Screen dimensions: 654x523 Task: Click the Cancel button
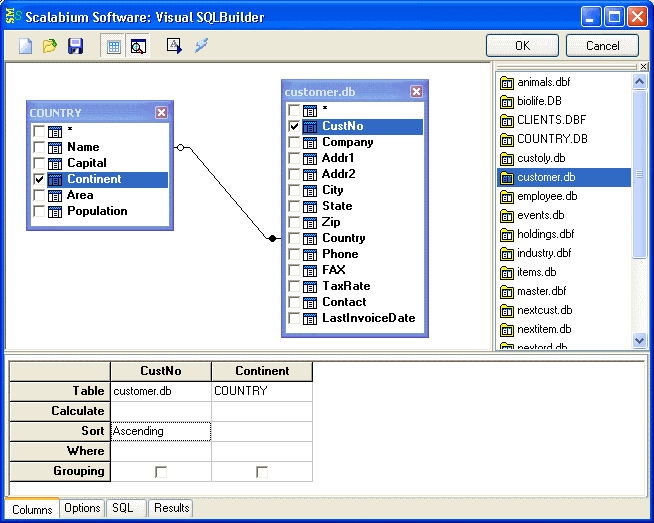[x=602, y=45]
